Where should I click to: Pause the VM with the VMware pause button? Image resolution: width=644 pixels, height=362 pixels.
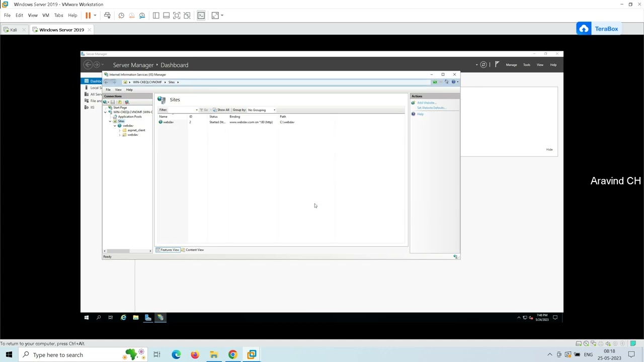pyautogui.click(x=88, y=16)
